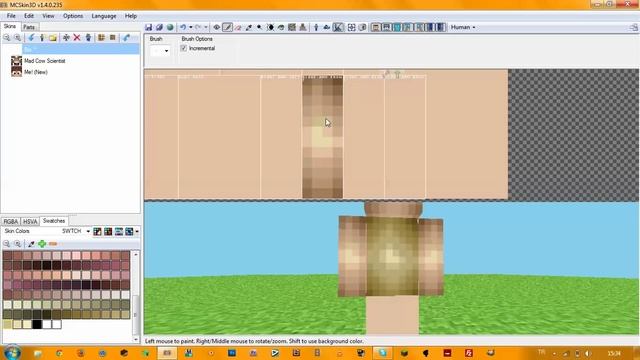Click the Windows Start orb
Image resolution: width=640 pixels, height=360 pixels.
pos(12,353)
